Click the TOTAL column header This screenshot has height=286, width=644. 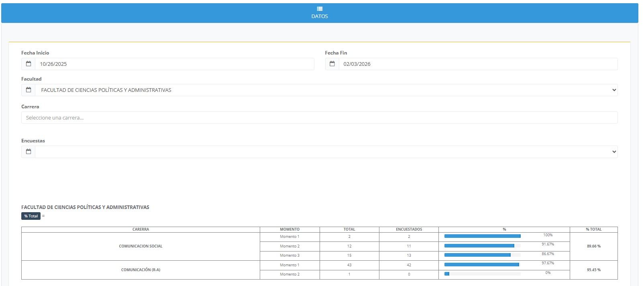click(349, 229)
